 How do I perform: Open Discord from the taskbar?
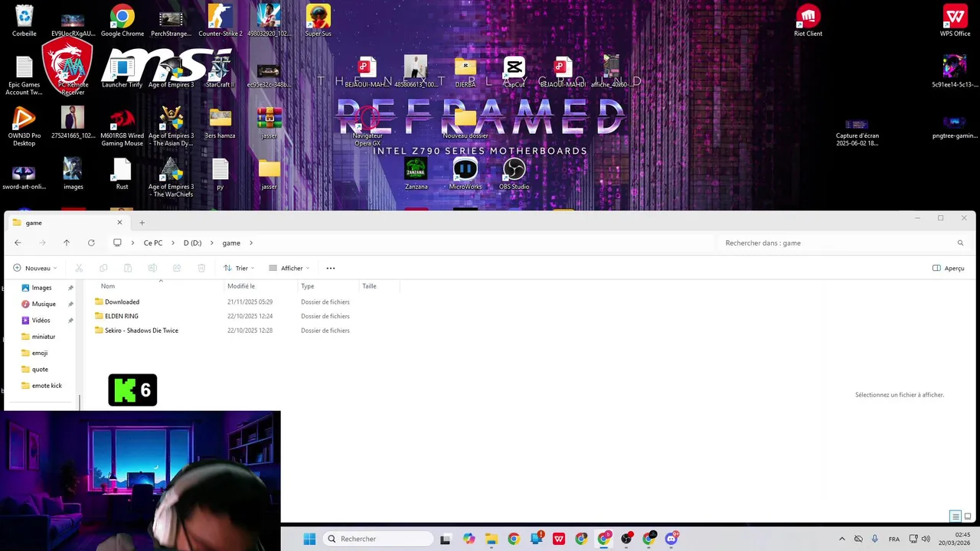(x=671, y=539)
